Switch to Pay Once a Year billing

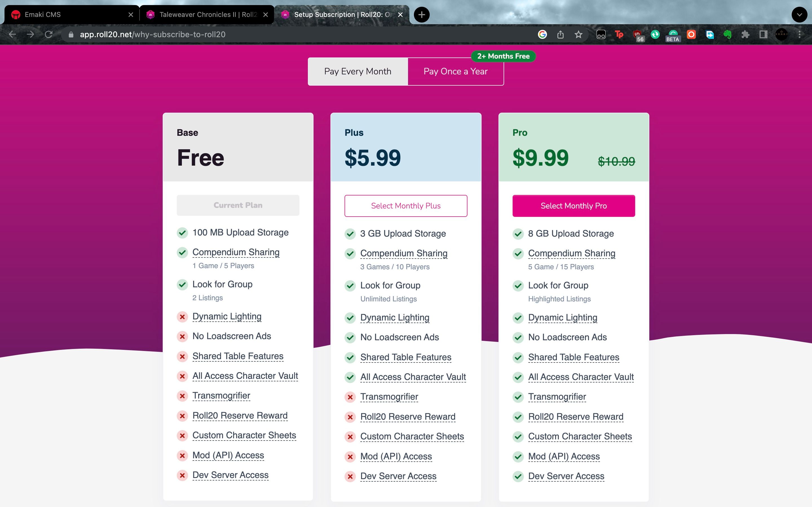click(x=455, y=72)
